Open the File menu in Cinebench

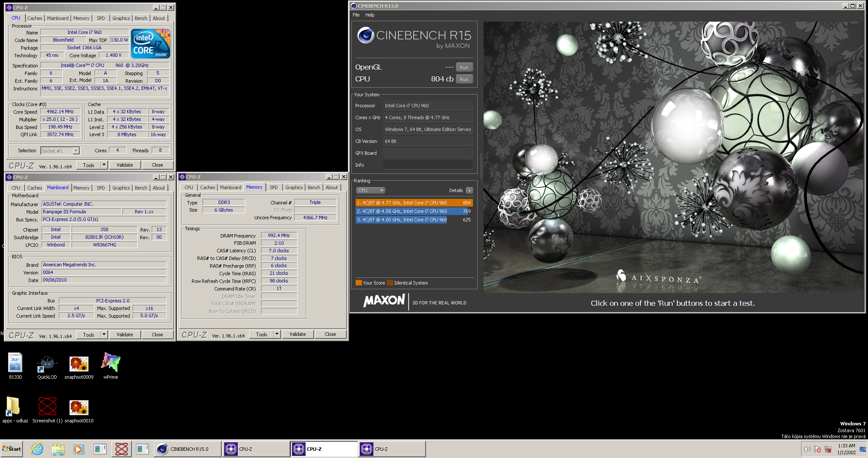(356, 15)
